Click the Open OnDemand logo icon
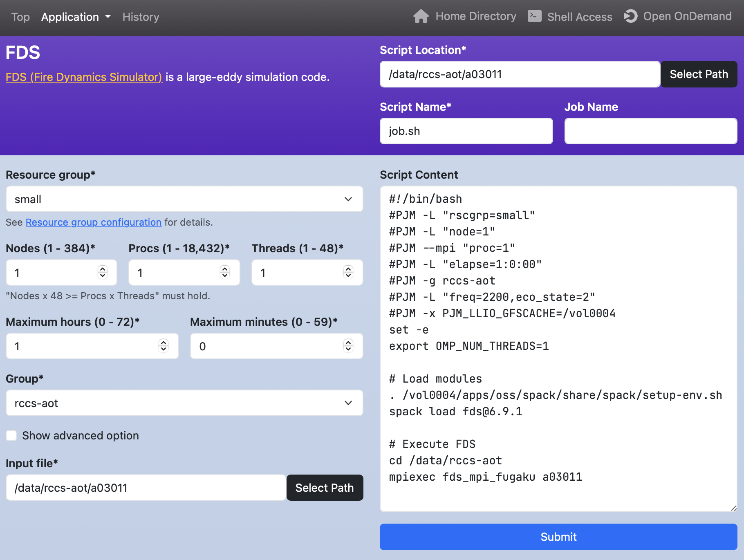This screenshot has width=744, height=560. click(x=630, y=16)
